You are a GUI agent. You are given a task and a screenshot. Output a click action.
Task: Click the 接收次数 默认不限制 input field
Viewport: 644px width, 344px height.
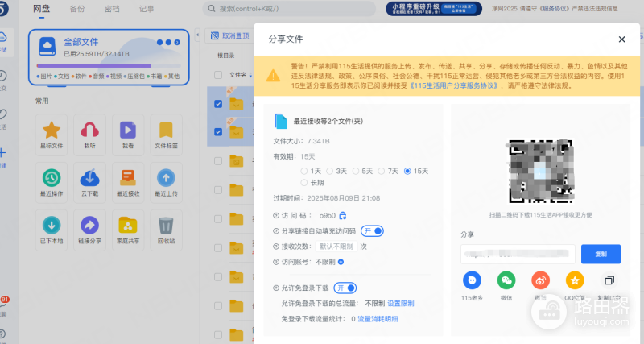pos(336,247)
